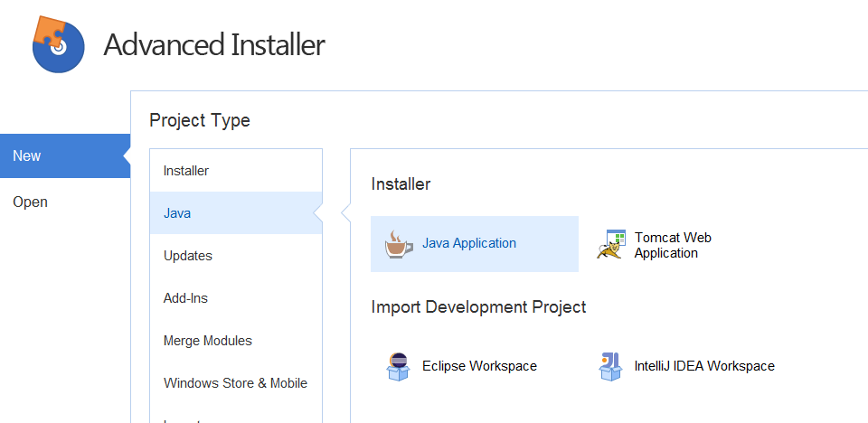Select the Tomcat Web Application text
The width and height of the screenshot is (868, 423).
coord(673,245)
